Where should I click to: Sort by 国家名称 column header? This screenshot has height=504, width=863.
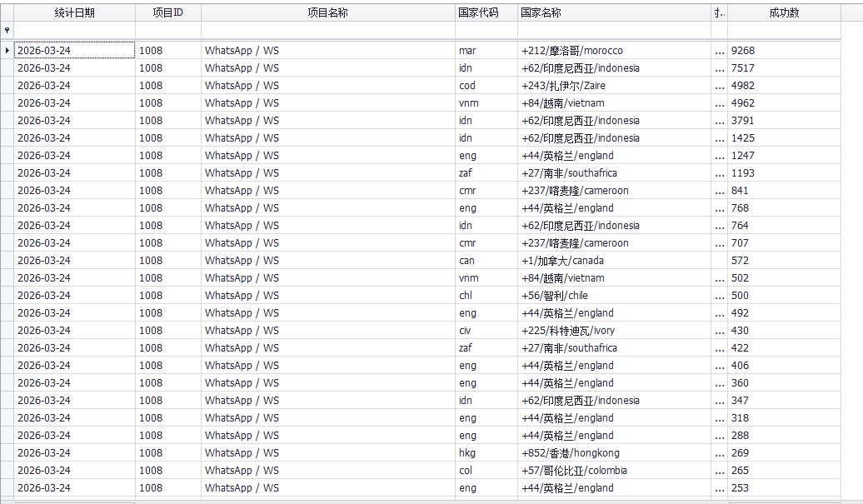pos(614,12)
